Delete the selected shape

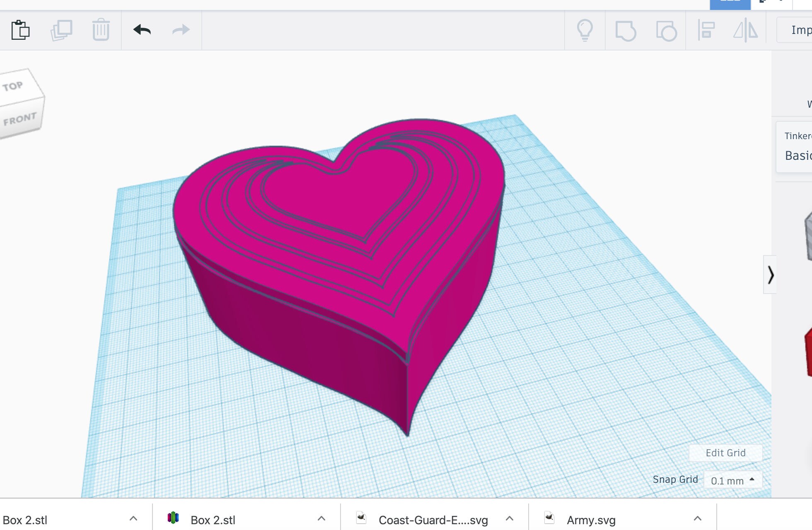point(101,30)
